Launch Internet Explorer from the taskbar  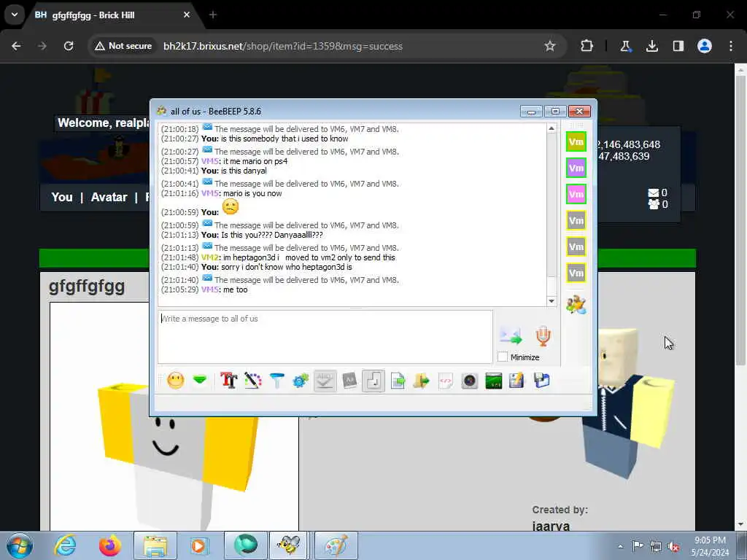point(65,545)
